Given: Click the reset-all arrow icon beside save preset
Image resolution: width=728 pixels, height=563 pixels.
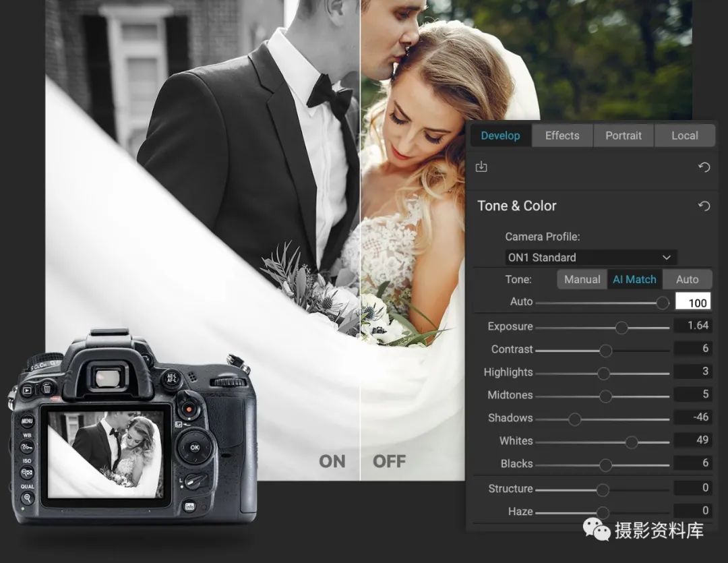Looking at the screenshot, I should pos(704,167).
